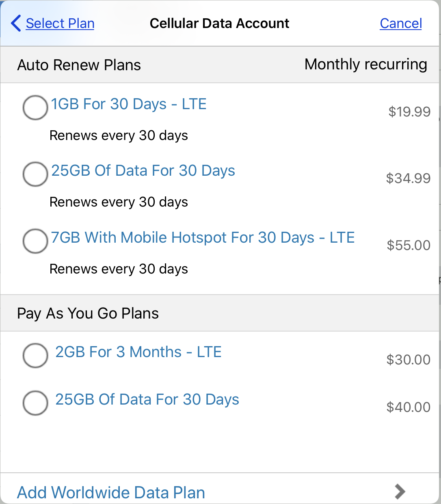Open 7GB With Mobile Hotspot plan title
This screenshot has width=441, height=504.
tap(203, 238)
